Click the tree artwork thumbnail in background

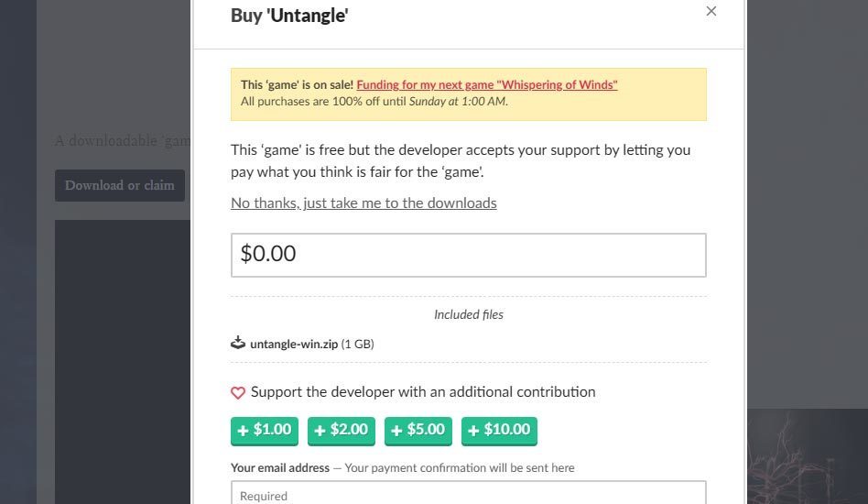808,456
